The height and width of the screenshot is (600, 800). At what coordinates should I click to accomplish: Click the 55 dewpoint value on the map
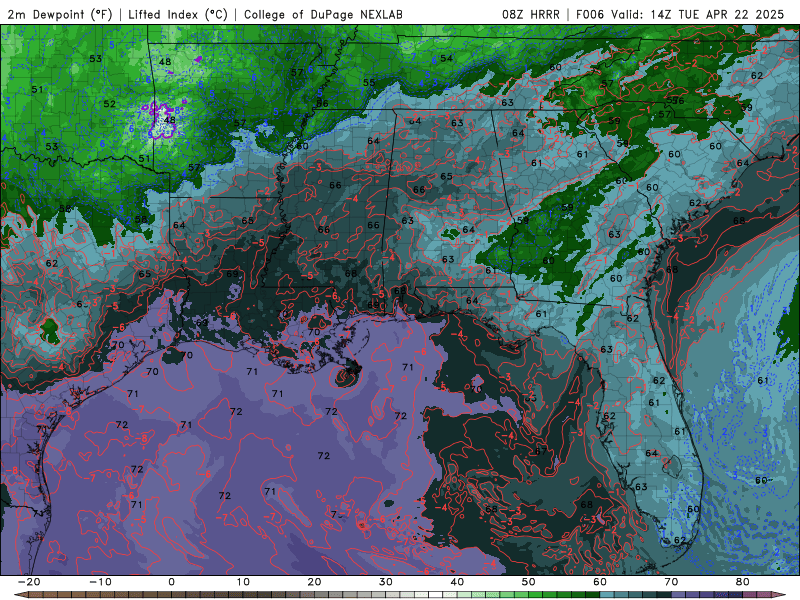coord(369,82)
